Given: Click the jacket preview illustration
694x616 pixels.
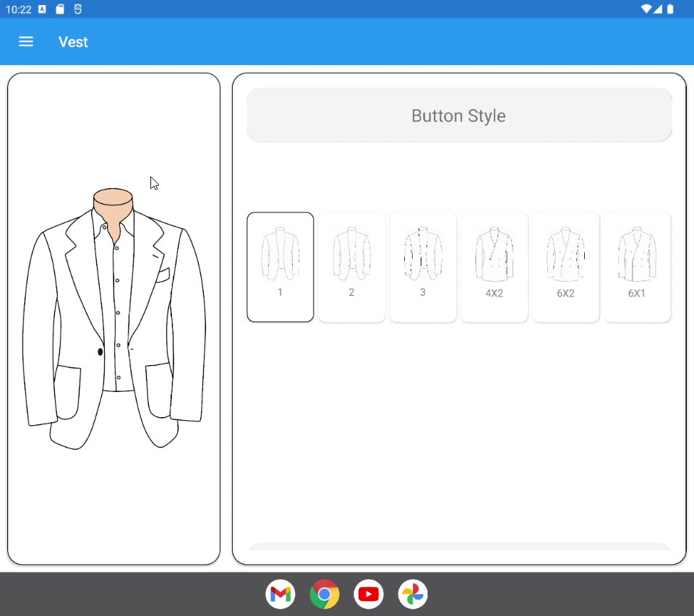Looking at the screenshot, I should [x=113, y=318].
